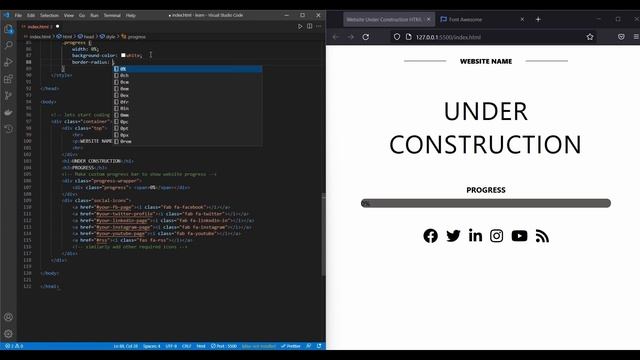Go back in Firefox
Screen dimensions: 640x360
point(336,37)
